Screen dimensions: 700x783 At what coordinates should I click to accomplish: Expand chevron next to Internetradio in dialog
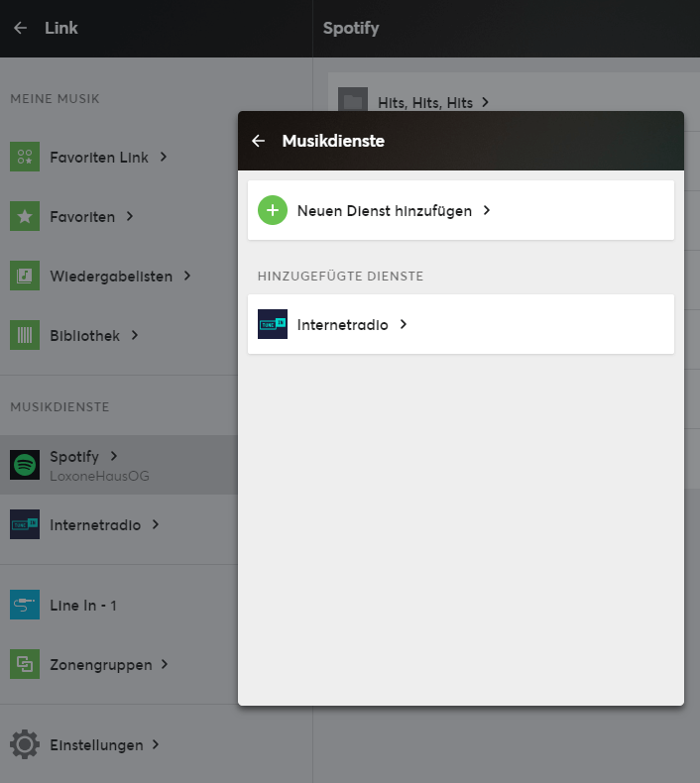click(x=404, y=324)
